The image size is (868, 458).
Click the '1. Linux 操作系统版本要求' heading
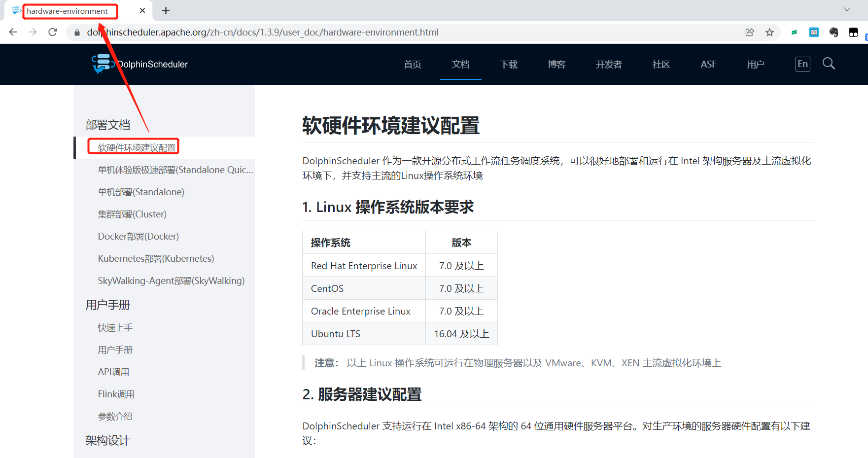point(388,207)
